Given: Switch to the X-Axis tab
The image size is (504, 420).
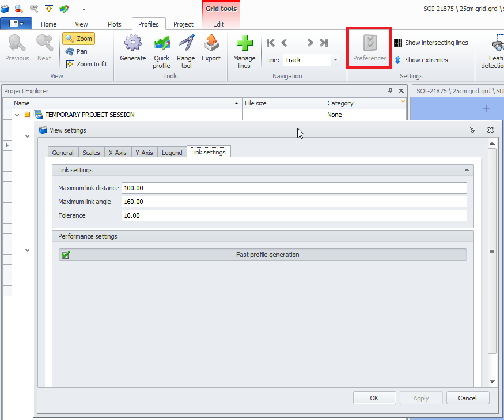Looking at the screenshot, I should click(x=118, y=153).
